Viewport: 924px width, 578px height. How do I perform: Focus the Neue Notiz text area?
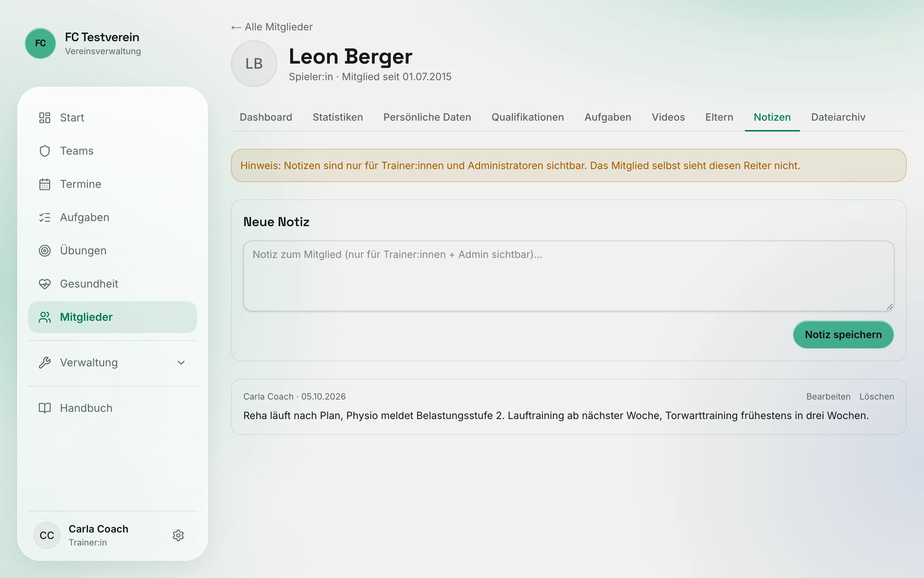[568, 276]
